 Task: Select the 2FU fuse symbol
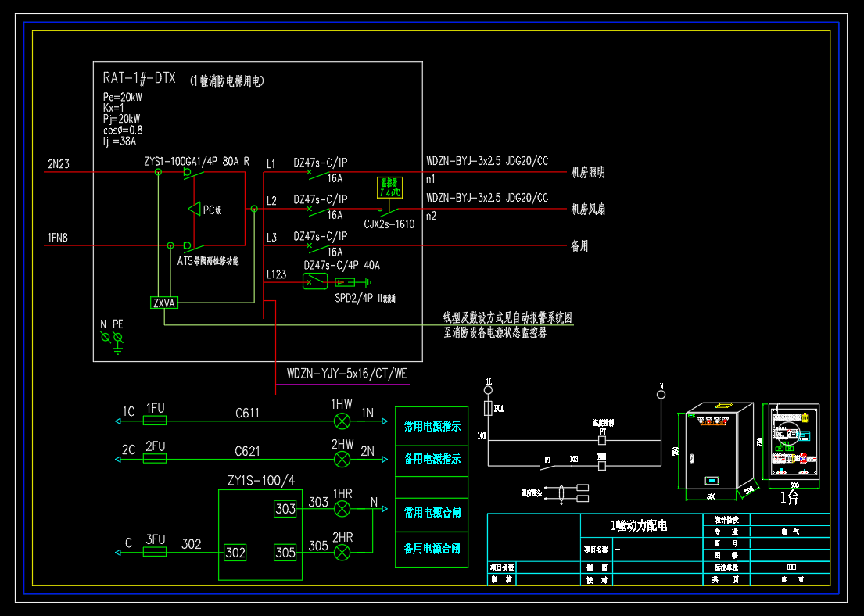pyautogui.click(x=155, y=459)
